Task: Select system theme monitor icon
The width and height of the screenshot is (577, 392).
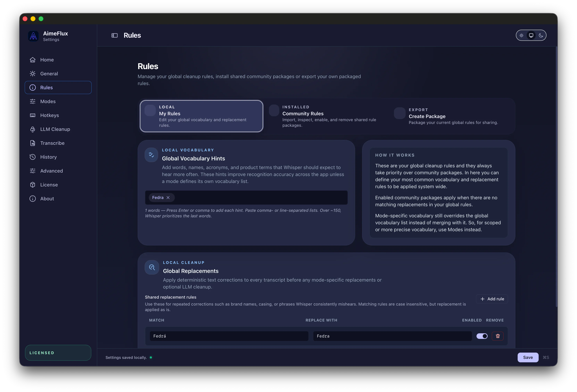Action: (531, 35)
